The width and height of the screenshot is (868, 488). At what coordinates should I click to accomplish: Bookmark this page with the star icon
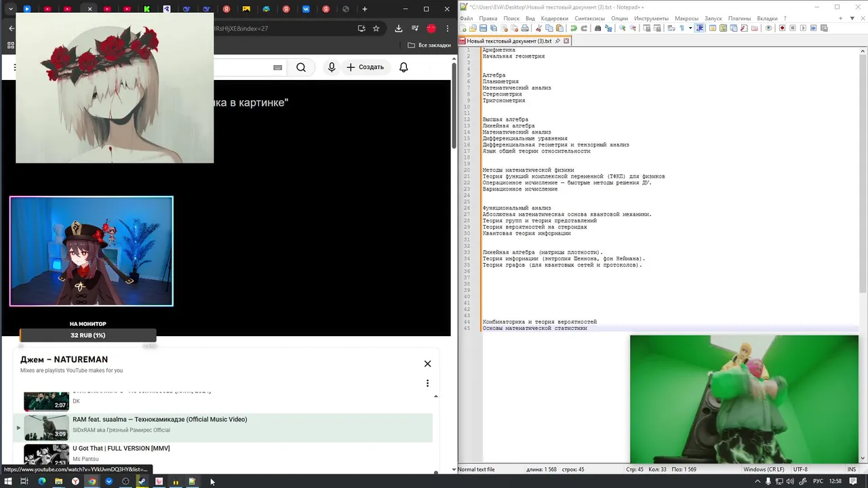pos(376,28)
